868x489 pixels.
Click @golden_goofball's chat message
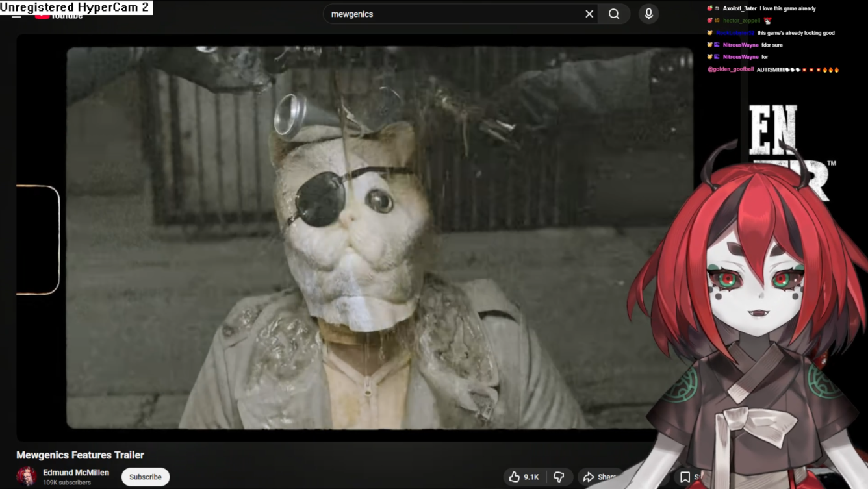point(798,69)
